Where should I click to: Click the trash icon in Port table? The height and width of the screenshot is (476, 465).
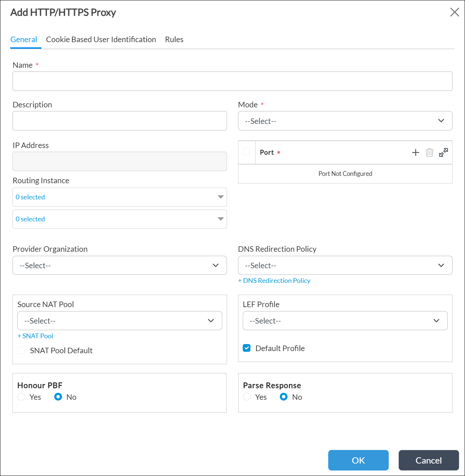click(x=429, y=152)
